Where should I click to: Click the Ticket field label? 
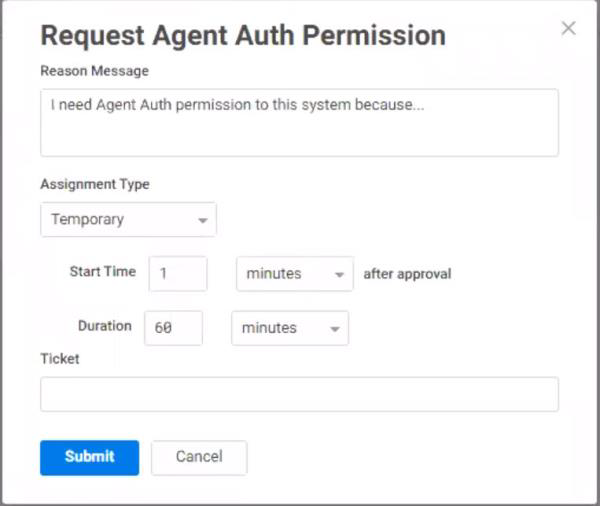tap(59, 359)
